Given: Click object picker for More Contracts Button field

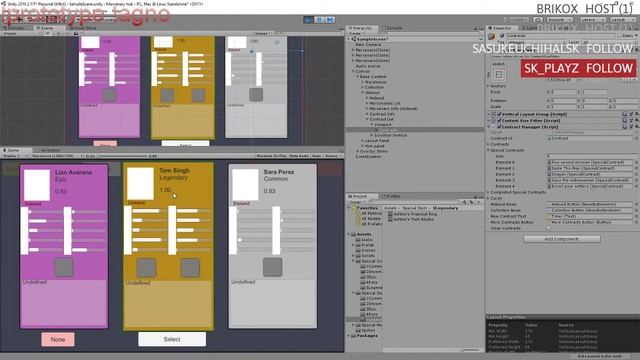Looking at the screenshot, I should point(636,222).
